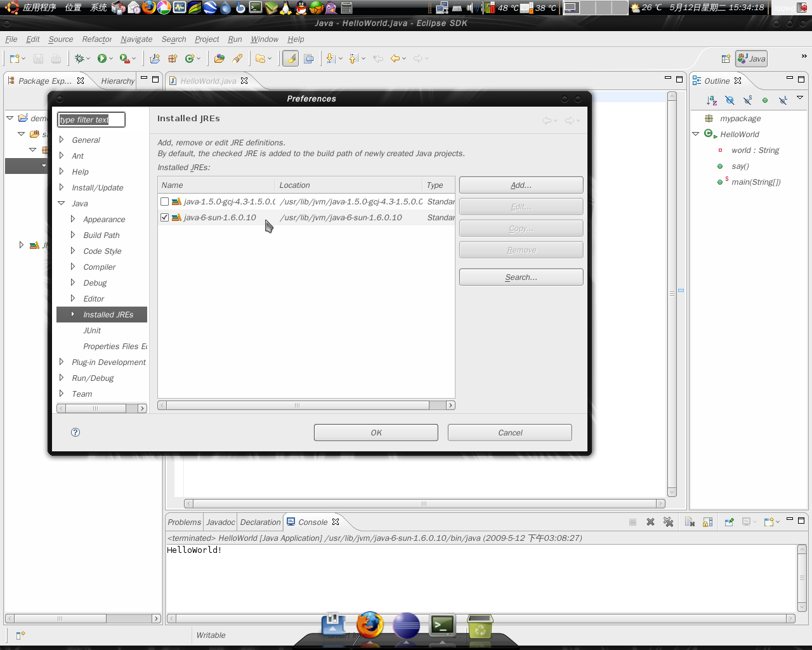
Task: Collapse HelloWorld class in the Outline
Action: [x=695, y=134]
